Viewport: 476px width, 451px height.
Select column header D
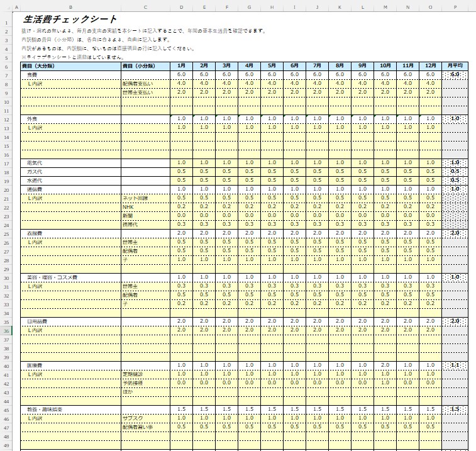(x=181, y=7)
